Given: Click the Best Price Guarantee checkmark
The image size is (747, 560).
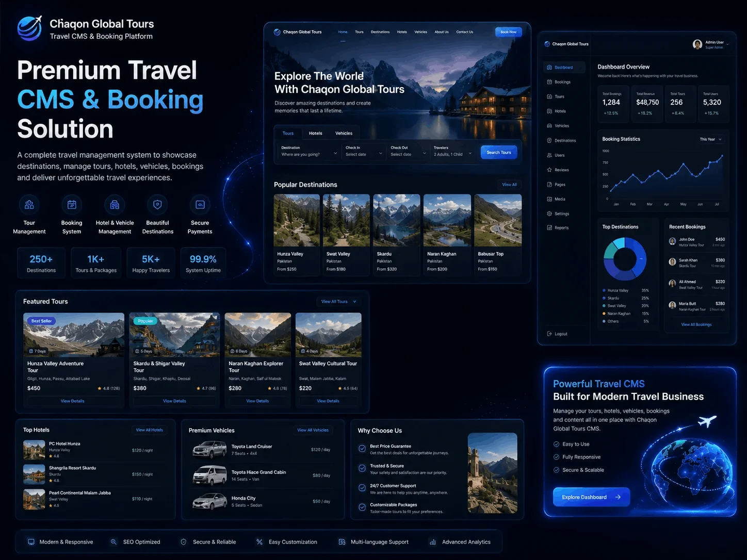Looking at the screenshot, I should (362, 449).
